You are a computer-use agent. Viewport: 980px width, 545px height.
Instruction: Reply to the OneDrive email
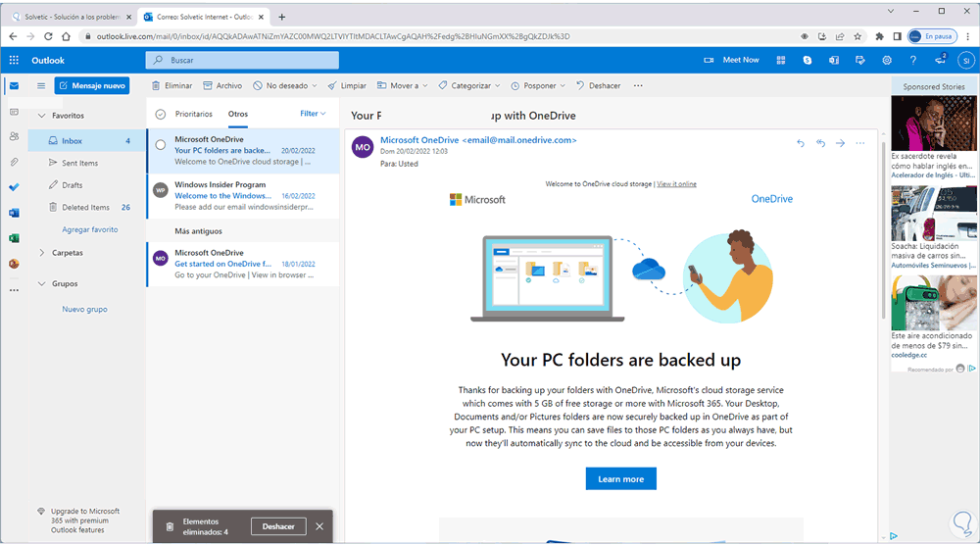[x=801, y=143]
